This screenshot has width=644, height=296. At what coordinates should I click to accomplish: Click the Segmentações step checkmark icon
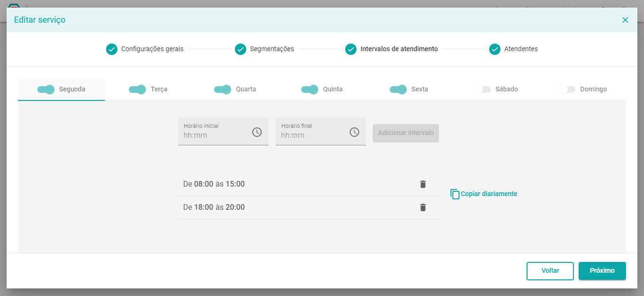[241, 49]
